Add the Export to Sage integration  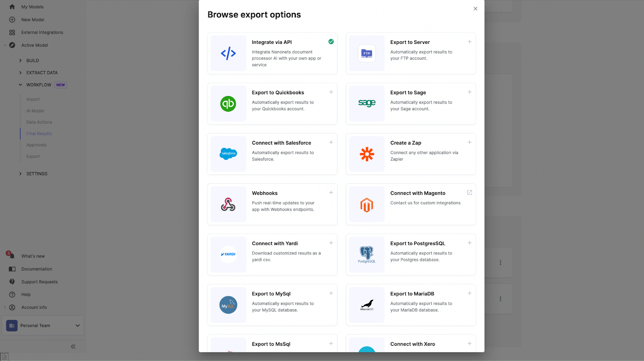(469, 92)
